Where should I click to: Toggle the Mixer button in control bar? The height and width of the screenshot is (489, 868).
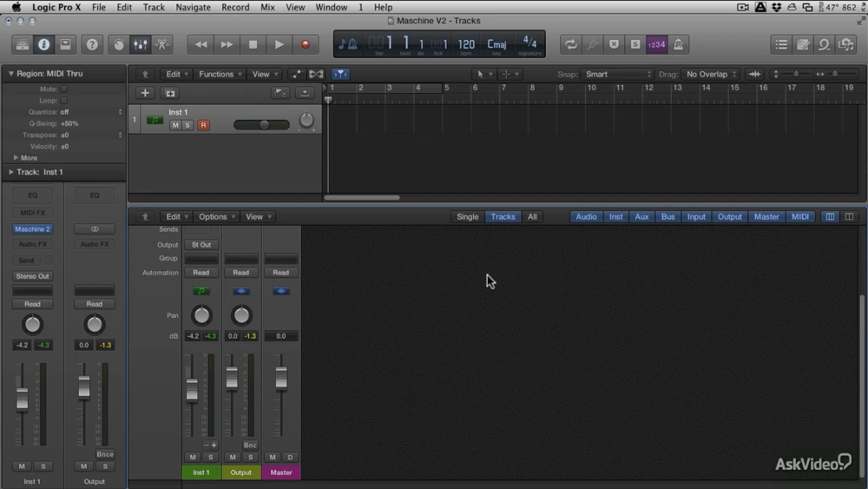(141, 44)
